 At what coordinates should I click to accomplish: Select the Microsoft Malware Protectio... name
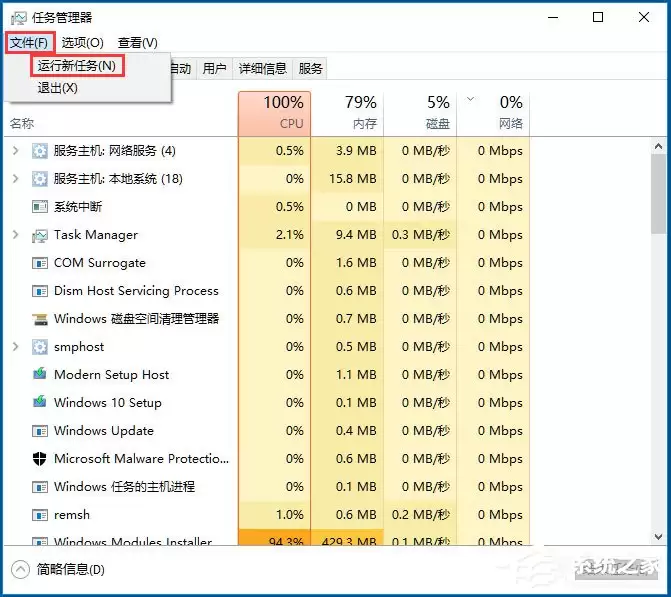click(142, 459)
